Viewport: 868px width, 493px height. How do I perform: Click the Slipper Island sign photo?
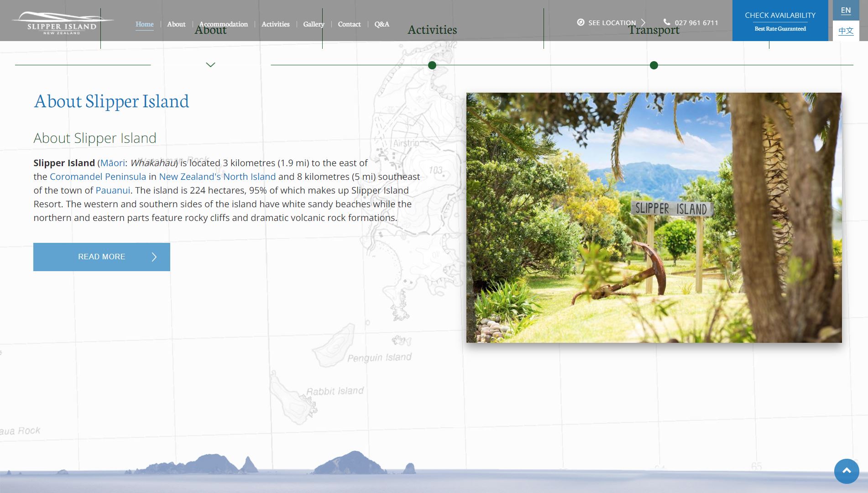(x=654, y=218)
